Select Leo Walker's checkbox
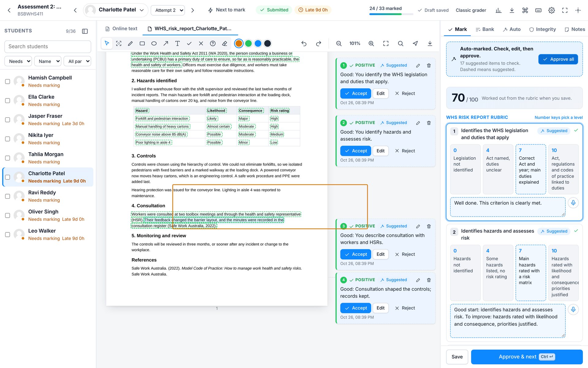The height and width of the screenshot is (368, 588). tap(8, 235)
